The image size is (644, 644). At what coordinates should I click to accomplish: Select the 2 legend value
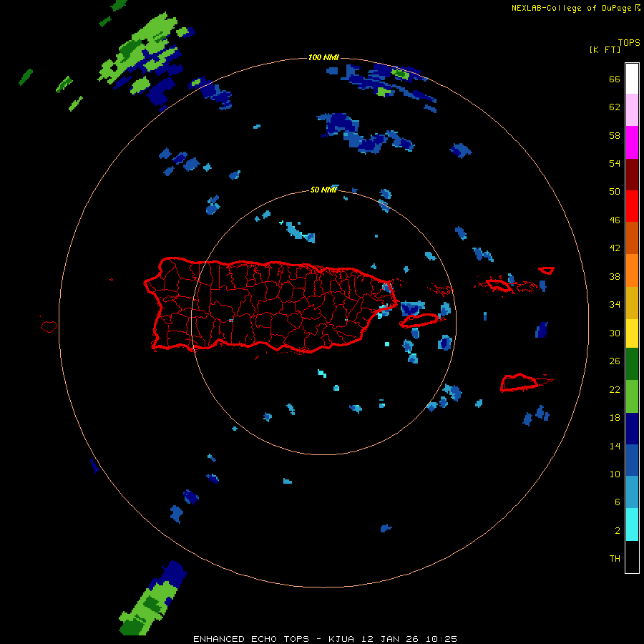(x=618, y=531)
